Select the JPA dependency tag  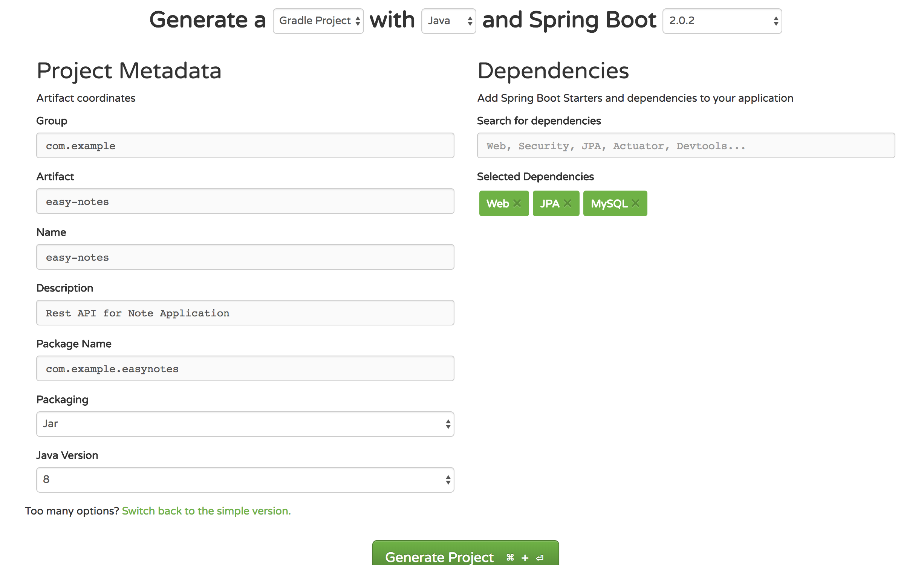tap(549, 203)
